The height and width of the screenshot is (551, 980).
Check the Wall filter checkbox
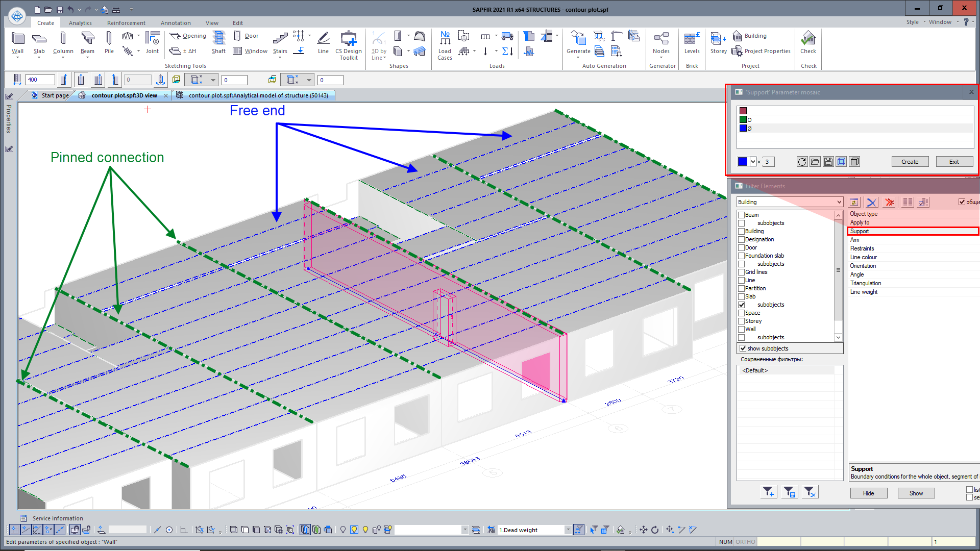[742, 329]
